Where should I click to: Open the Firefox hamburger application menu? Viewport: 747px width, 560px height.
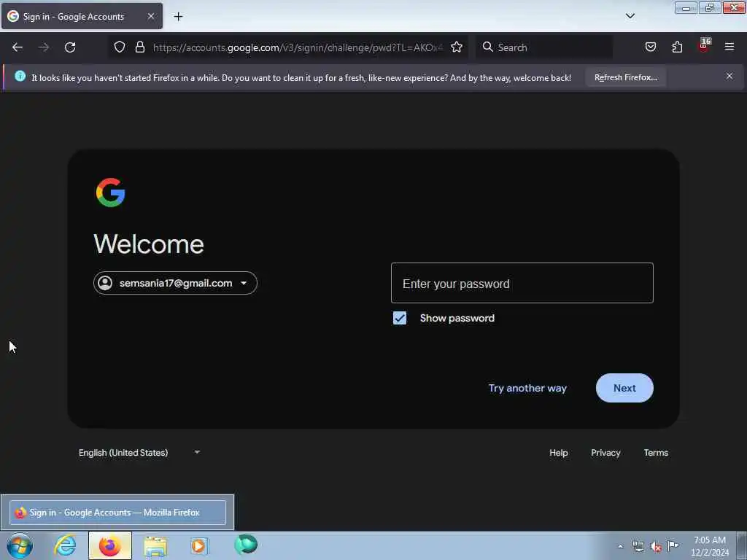pyautogui.click(x=729, y=47)
